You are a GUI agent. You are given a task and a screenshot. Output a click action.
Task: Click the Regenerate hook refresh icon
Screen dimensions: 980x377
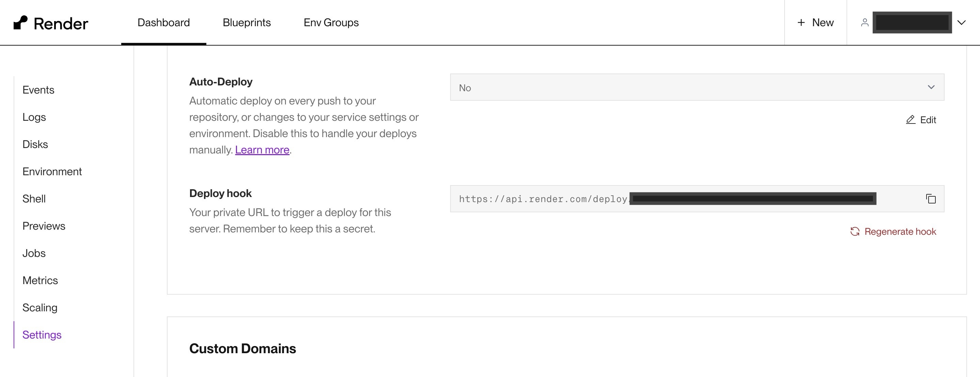855,231
